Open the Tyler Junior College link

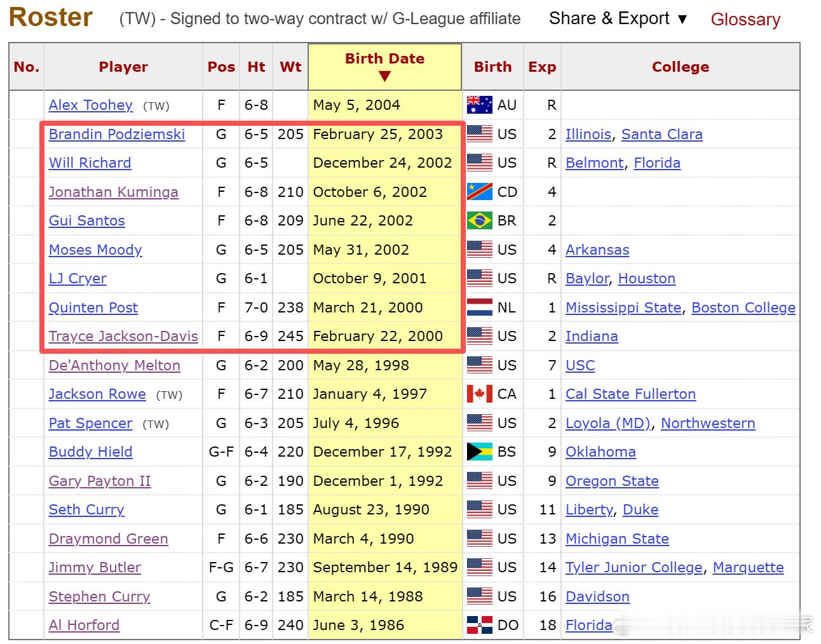pos(634,568)
